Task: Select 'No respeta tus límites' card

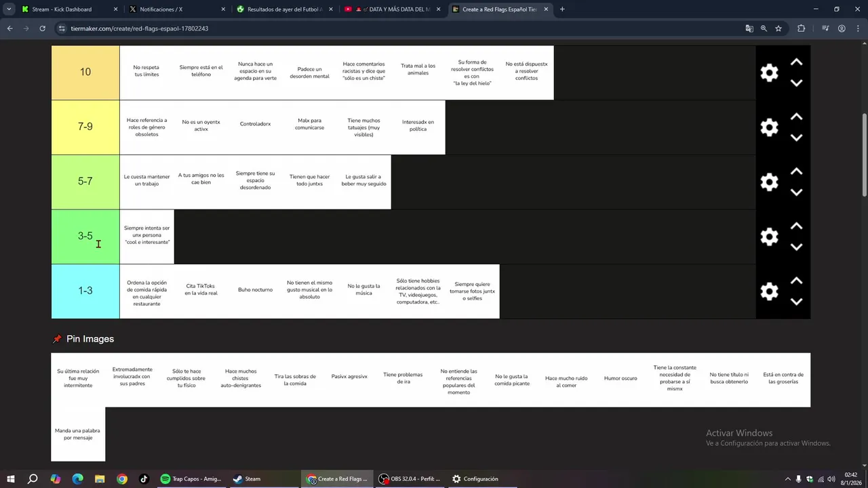Action: tap(146, 73)
